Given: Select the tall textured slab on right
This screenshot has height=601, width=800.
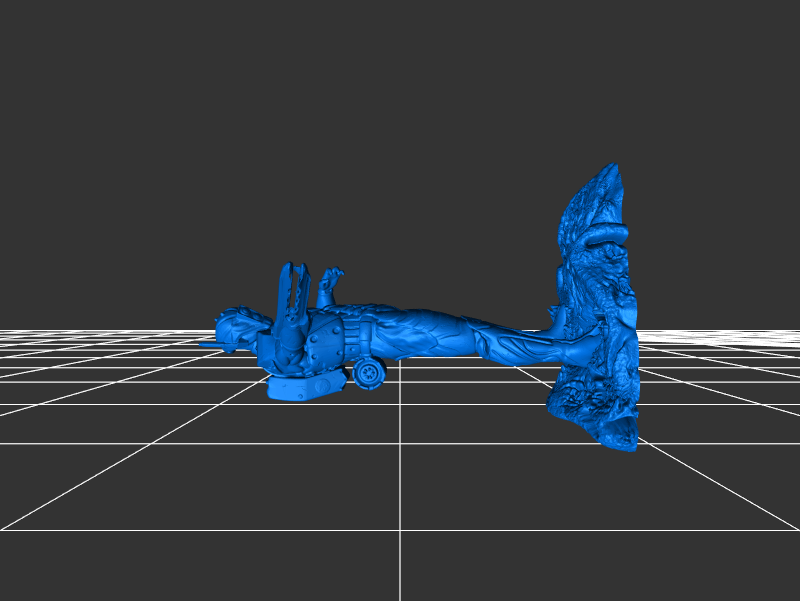Looking at the screenshot, I should pos(595,320).
